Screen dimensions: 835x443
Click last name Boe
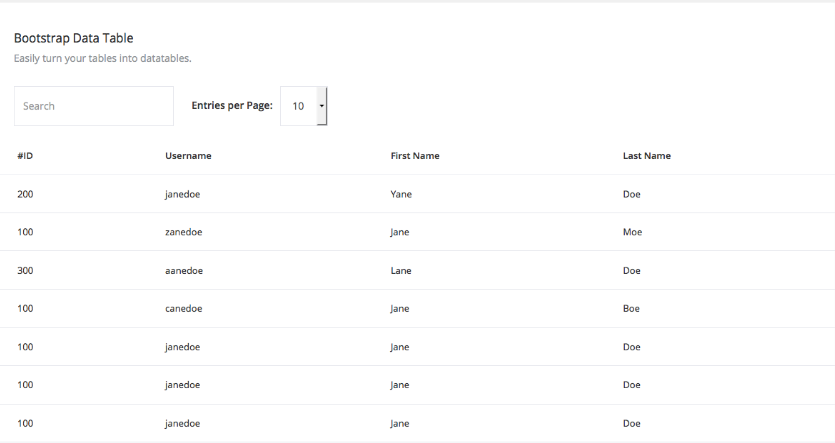(631, 309)
